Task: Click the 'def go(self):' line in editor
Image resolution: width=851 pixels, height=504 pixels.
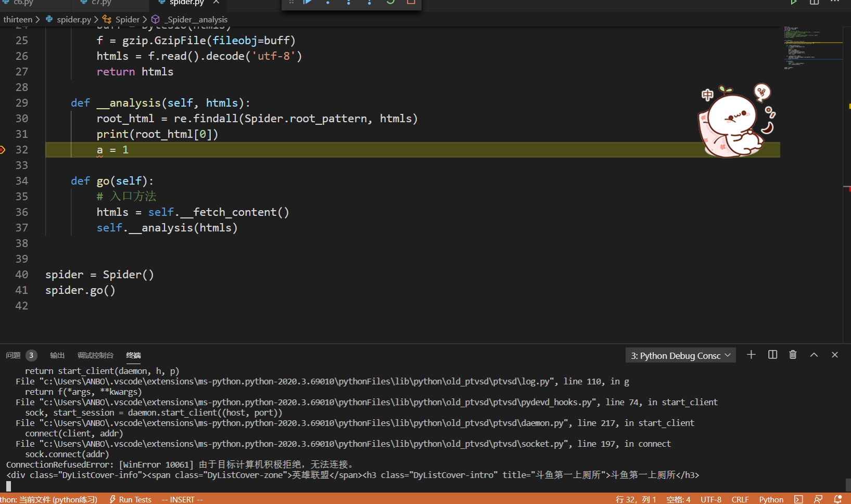Action: tap(112, 181)
